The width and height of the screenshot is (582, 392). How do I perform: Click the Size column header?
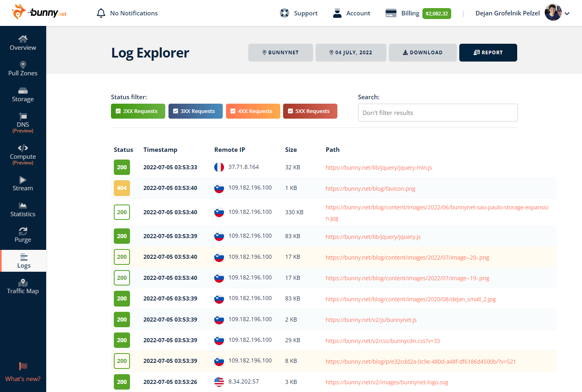coord(291,150)
